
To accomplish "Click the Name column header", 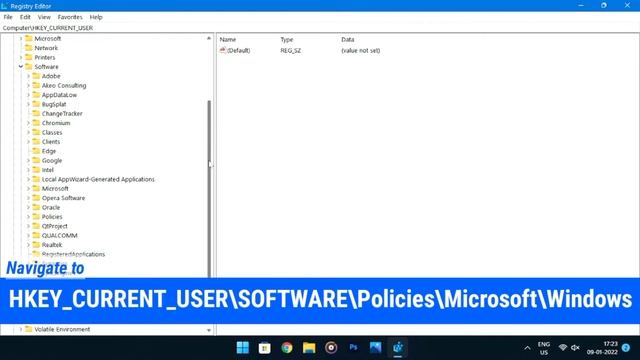I will [x=228, y=40].
